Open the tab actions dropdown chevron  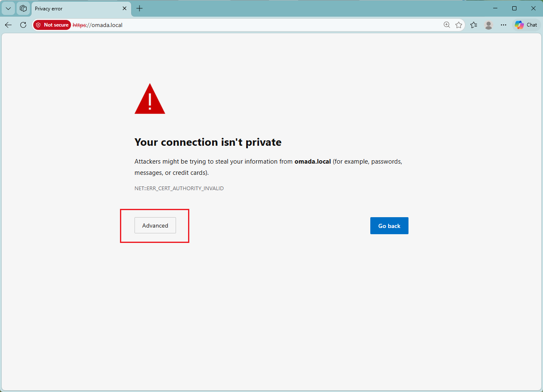click(x=8, y=8)
